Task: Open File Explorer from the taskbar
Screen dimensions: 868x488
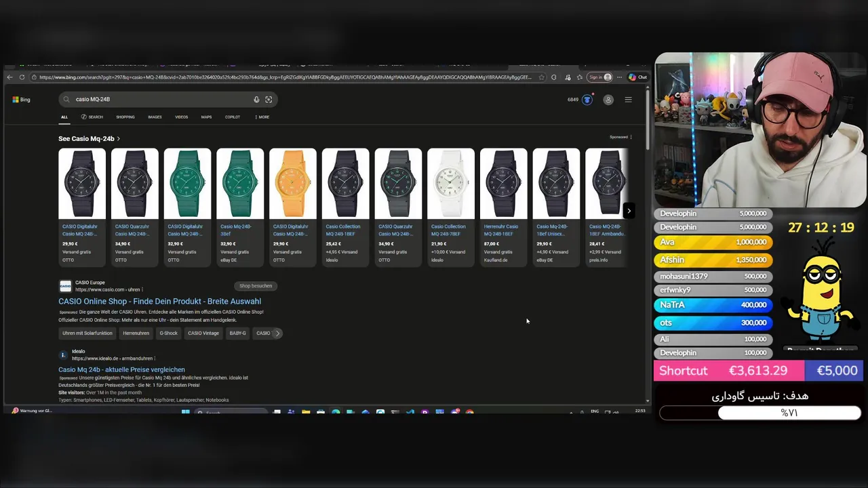Action: coord(306,411)
